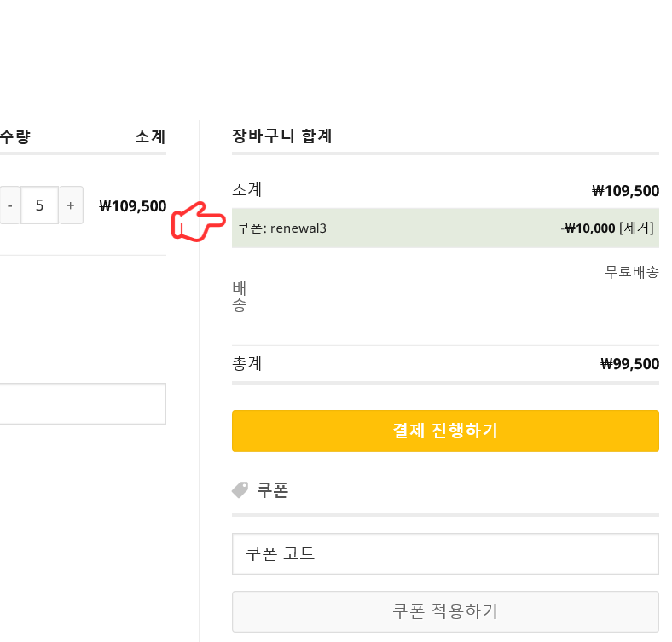672x642 pixels.
Task: Click the 장바구니 합계 heading
Action: [x=281, y=136]
